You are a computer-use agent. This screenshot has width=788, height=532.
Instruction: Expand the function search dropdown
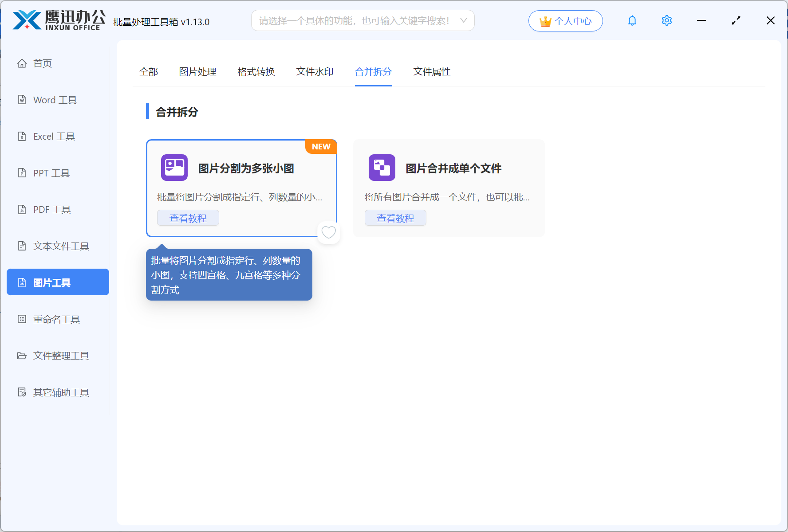pos(463,20)
